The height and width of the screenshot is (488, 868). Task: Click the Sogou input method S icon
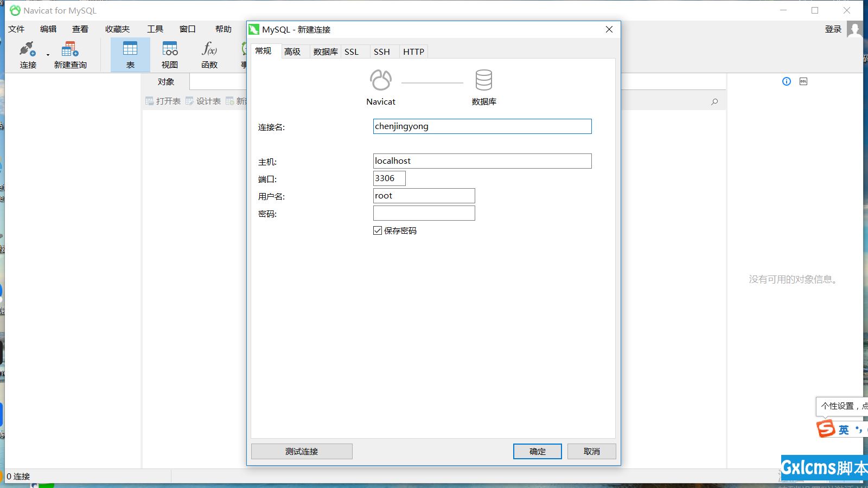click(x=826, y=428)
